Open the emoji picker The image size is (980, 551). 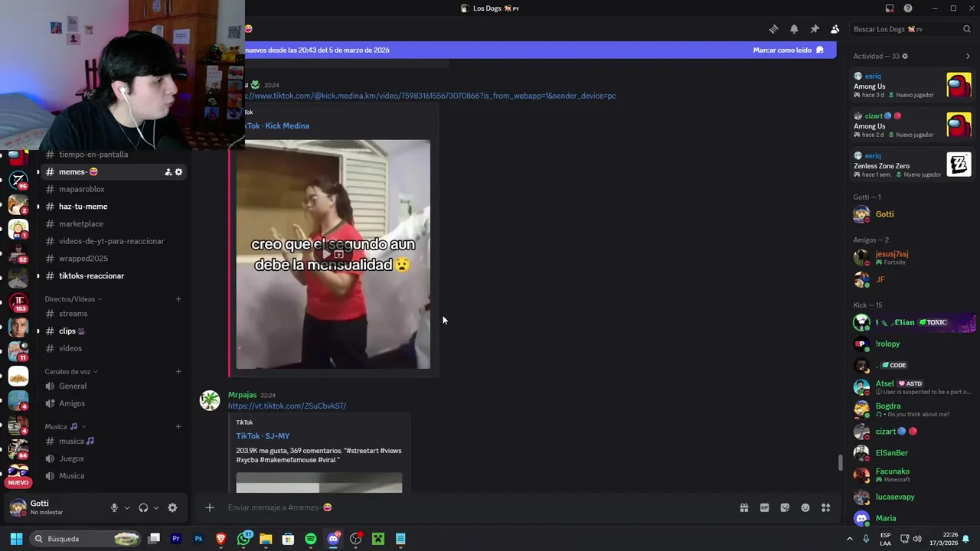(x=805, y=507)
